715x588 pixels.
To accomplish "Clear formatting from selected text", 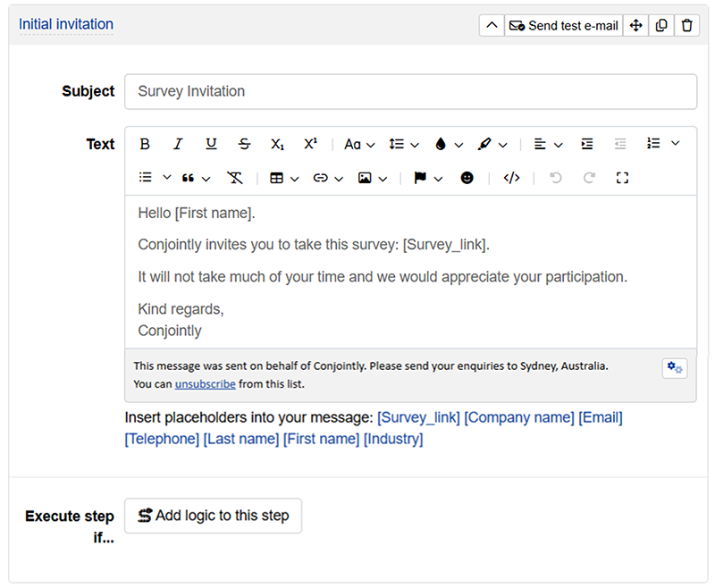I will [x=234, y=178].
